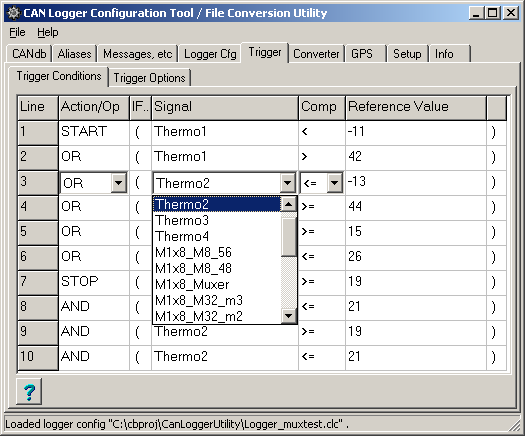Click the Comp column header
This screenshot has width=525, height=436.
pos(321,107)
